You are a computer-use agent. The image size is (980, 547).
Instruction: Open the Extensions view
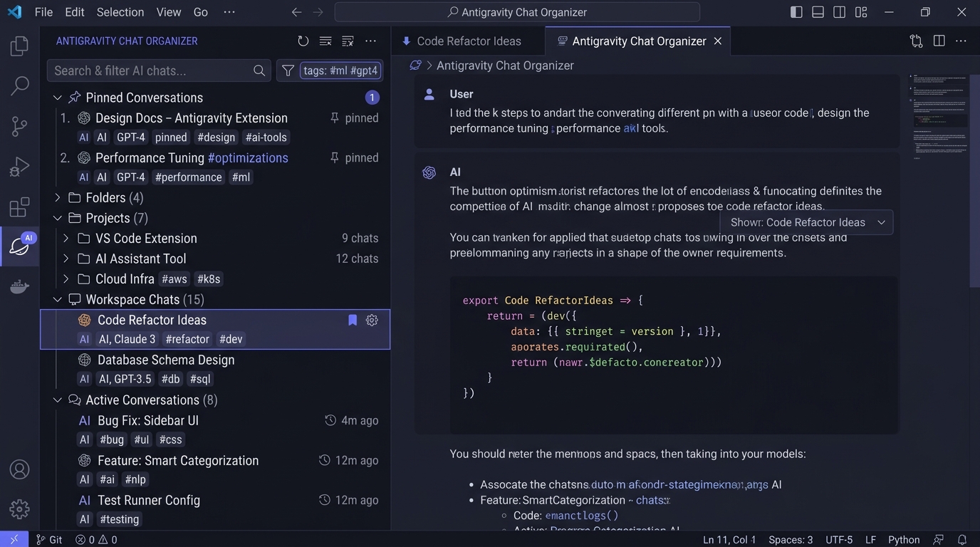pos(19,207)
